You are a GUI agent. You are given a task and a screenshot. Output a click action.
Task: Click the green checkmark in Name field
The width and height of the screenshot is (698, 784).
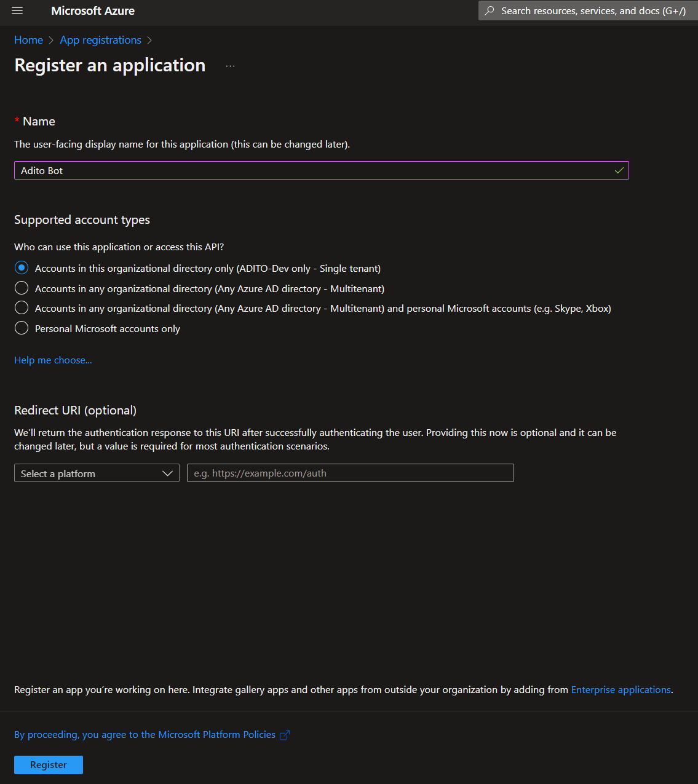coord(619,170)
